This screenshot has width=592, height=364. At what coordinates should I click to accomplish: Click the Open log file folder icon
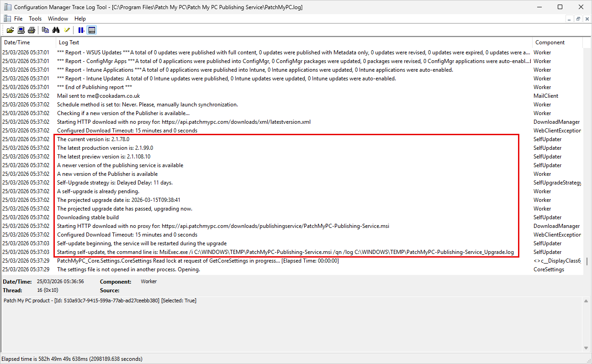pos(10,30)
